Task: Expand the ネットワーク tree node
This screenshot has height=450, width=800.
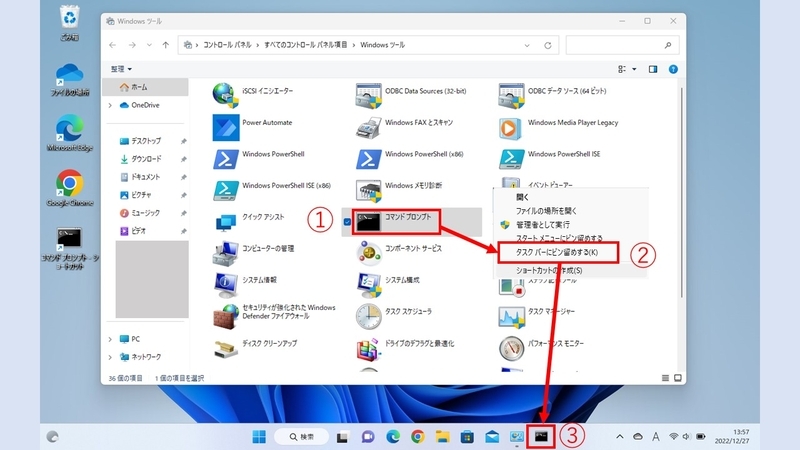Action: point(110,357)
